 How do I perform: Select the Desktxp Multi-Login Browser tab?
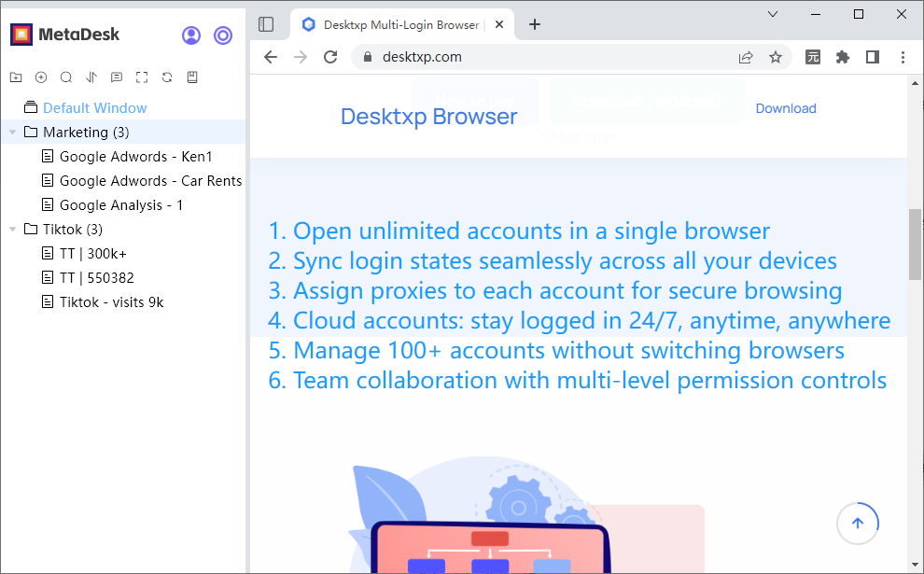[x=402, y=25]
